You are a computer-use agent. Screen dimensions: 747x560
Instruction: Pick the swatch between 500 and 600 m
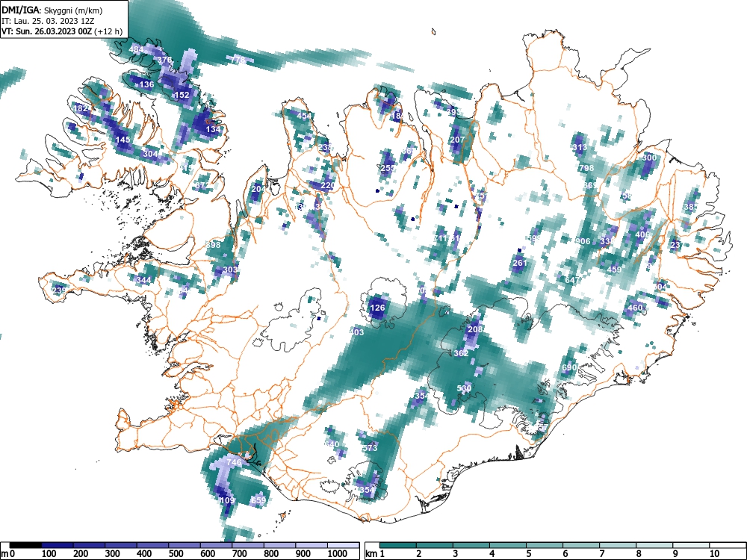[x=184, y=545]
